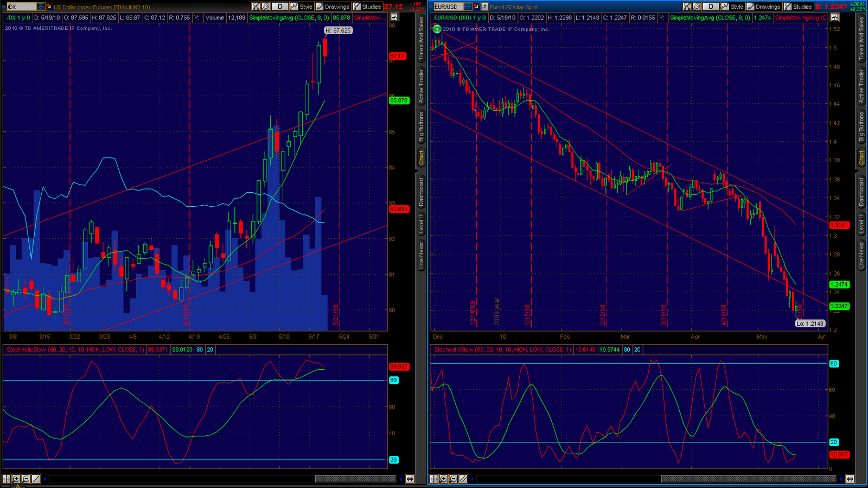Open the Active Trader side tab of the /DX panel
The image size is (868, 488).
point(421,86)
